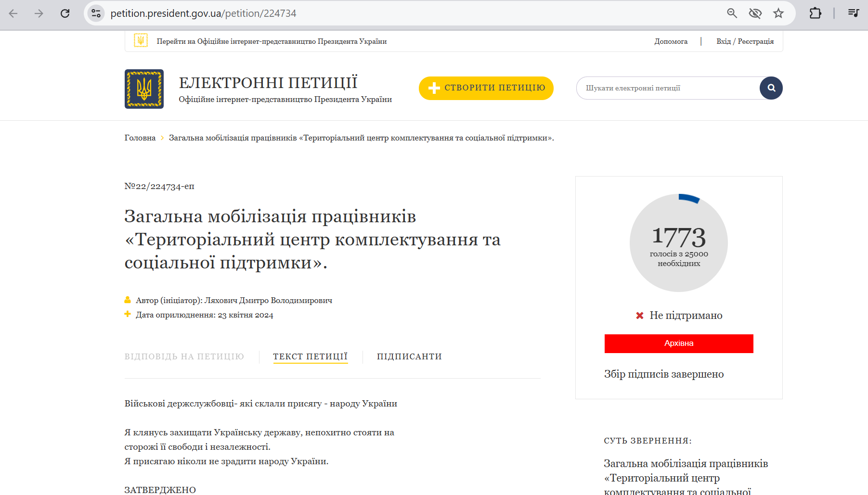The height and width of the screenshot is (495, 868).
Task: Bookmark this page with star icon
Action: [778, 13]
